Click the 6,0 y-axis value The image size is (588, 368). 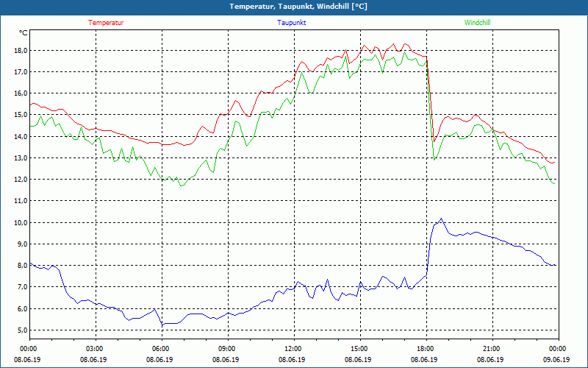pyautogui.click(x=23, y=308)
